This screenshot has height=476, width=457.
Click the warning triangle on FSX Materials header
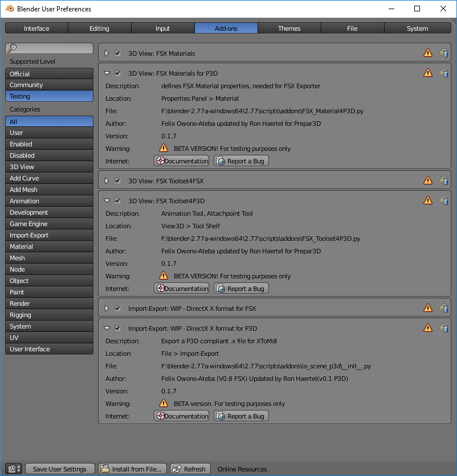[x=428, y=52]
